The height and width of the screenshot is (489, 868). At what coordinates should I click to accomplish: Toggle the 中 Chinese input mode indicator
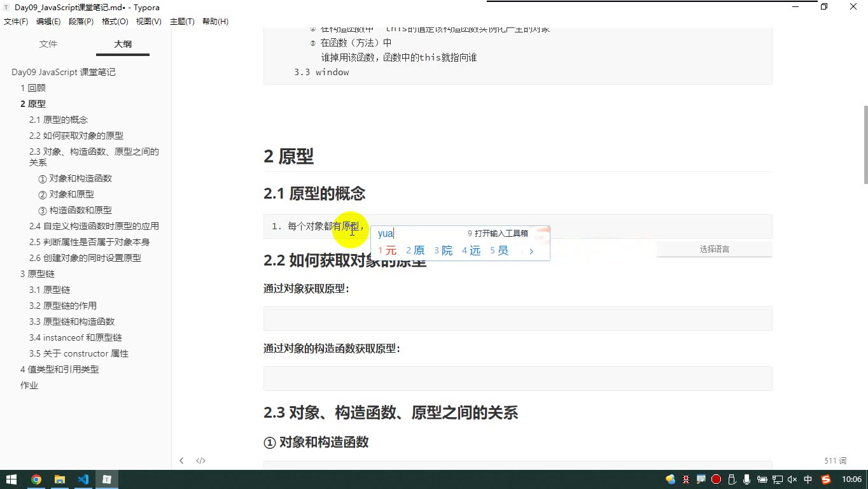pos(808,479)
